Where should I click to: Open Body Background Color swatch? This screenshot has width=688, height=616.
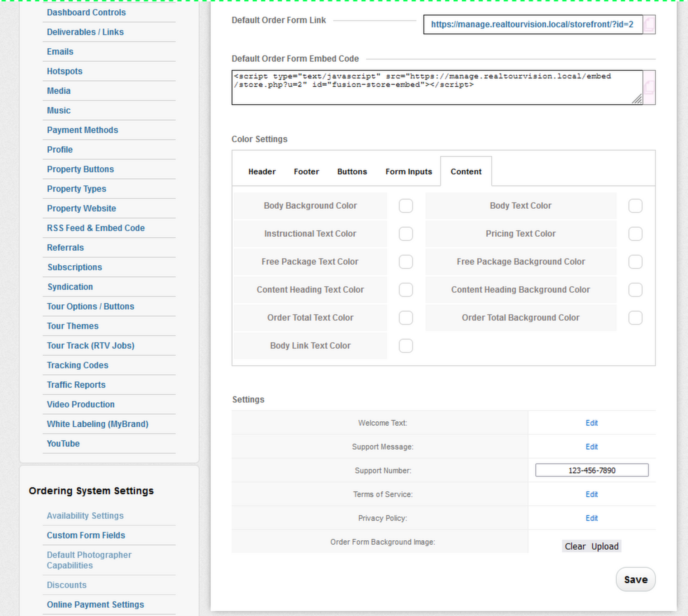tap(406, 206)
